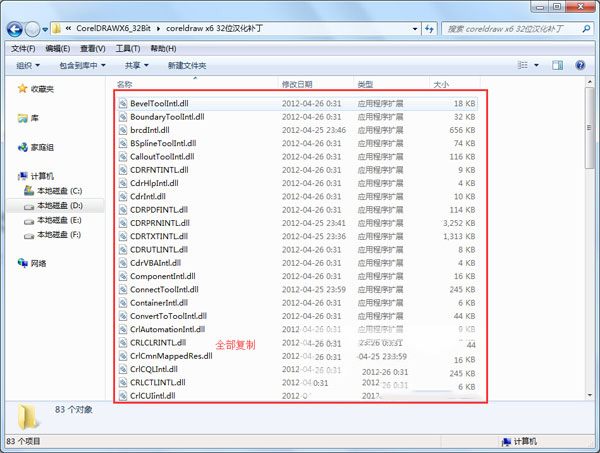The width and height of the screenshot is (600, 453).
Task: Select the CRLCLRINTL.dll file name
Action: coord(158,342)
